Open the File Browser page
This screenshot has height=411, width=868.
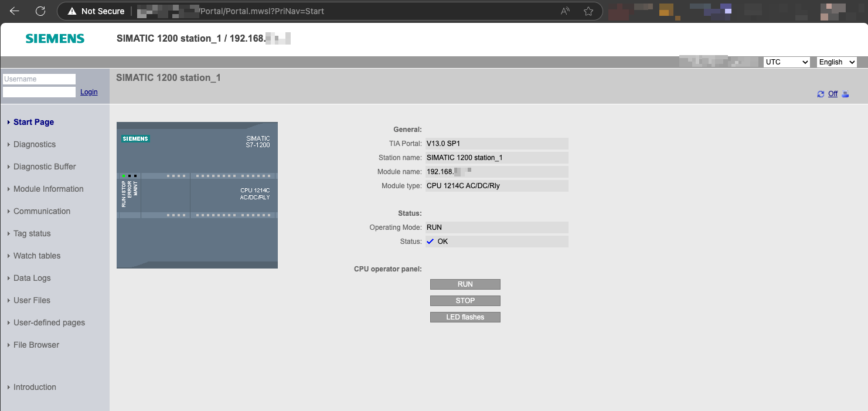click(36, 345)
